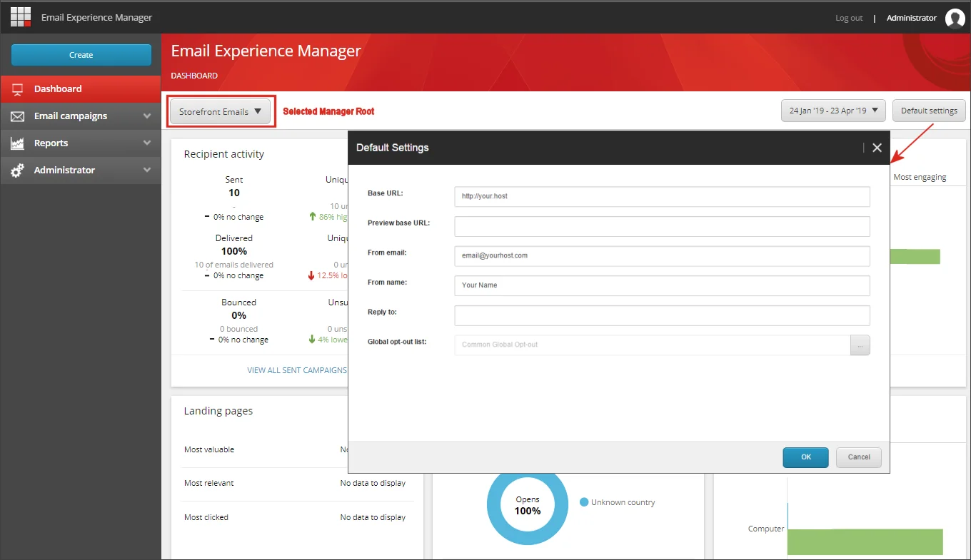Image resolution: width=971 pixels, height=560 pixels.
Task: Expand the Reports menu chevron
Action: click(147, 143)
